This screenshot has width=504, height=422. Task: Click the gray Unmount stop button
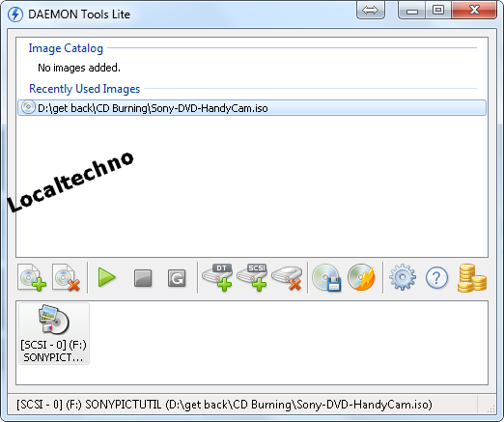(143, 278)
